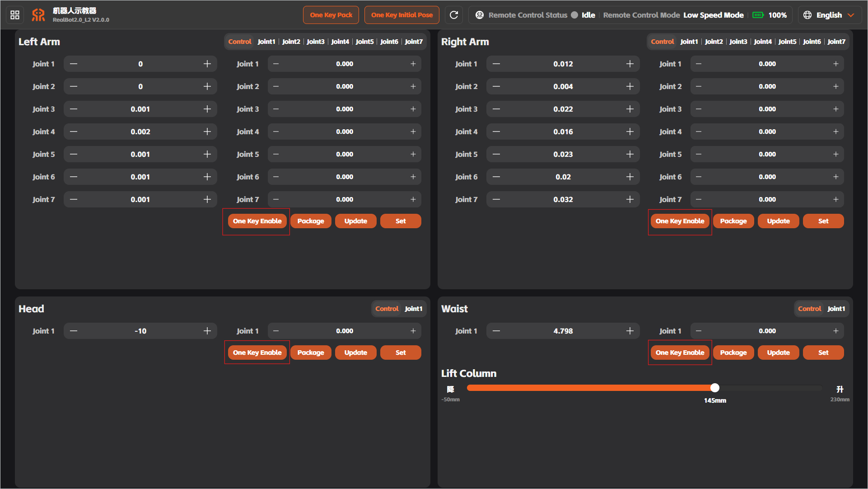Click Left Arm Joint 4 value 0.002
This screenshot has height=489, width=868.
pos(140,132)
